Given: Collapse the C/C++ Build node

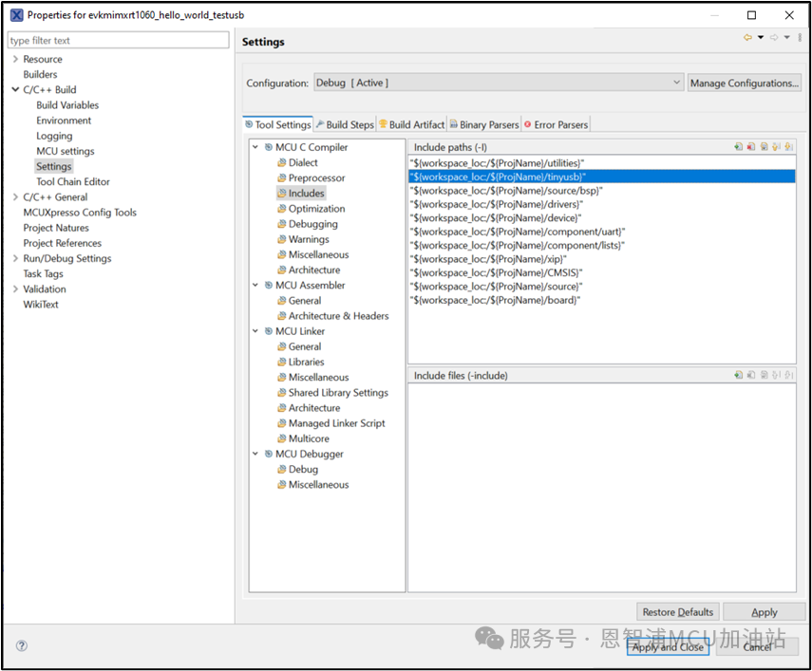Looking at the screenshot, I should point(15,89).
